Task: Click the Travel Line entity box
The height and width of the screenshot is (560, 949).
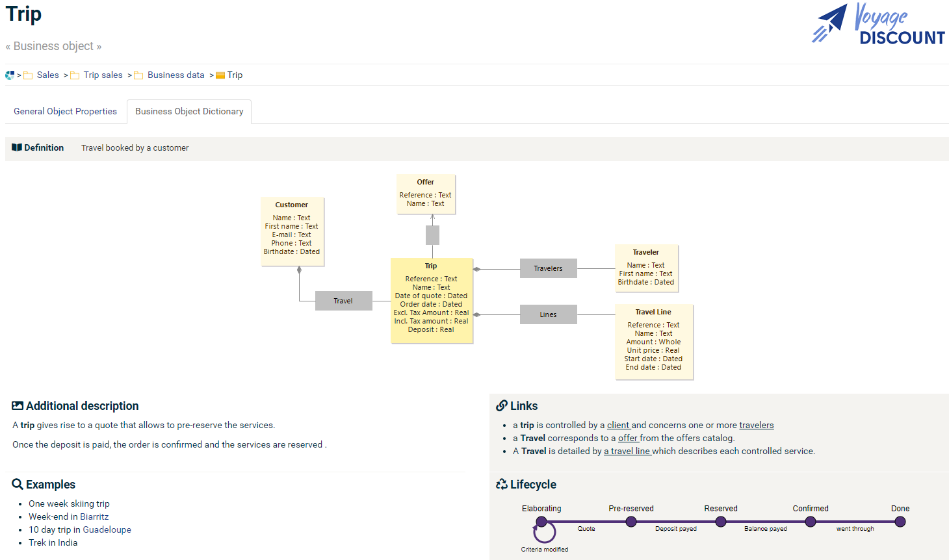Action: tap(653, 342)
